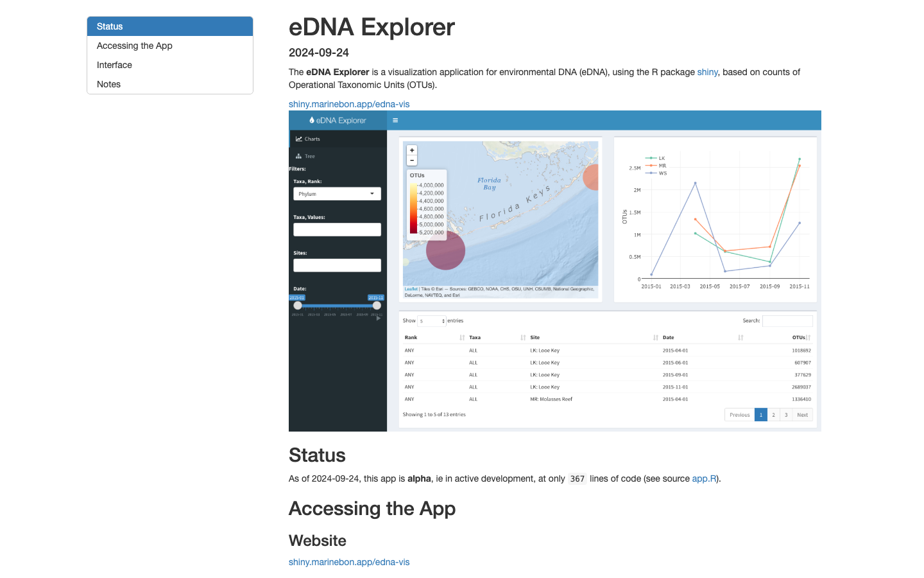Toggle the MR series in the chart legend
This screenshot has width=924, height=578.
656,166
